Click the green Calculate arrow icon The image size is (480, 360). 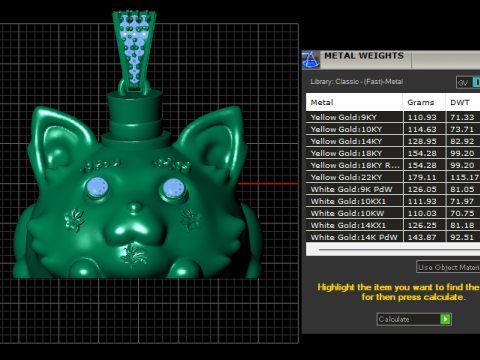coord(445,319)
